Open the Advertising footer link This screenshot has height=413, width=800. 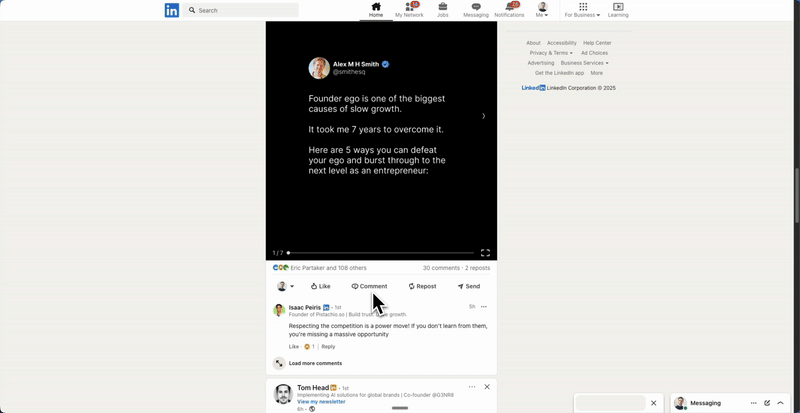(x=541, y=63)
